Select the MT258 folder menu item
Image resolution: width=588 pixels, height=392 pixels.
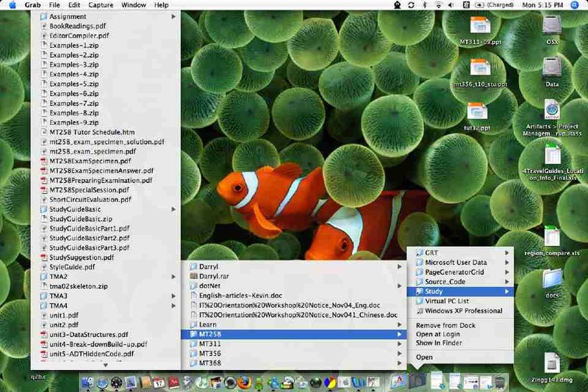tap(293, 334)
